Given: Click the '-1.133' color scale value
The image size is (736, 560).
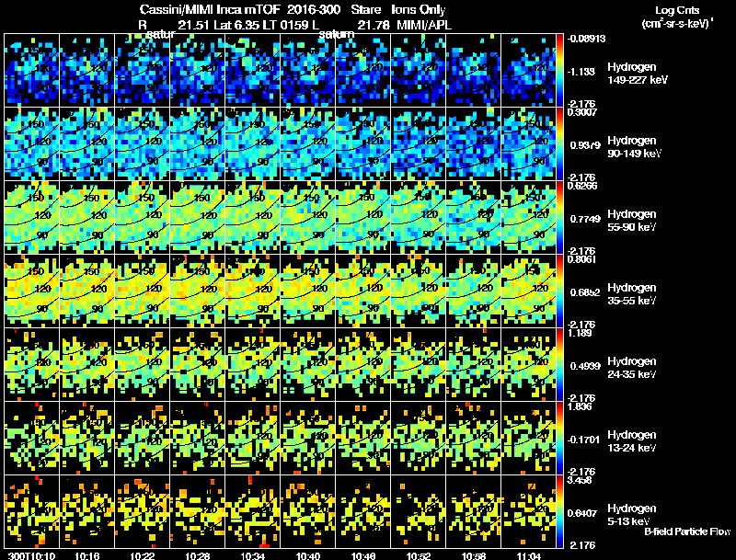Looking at the screenshot, I should coord(581,72).
